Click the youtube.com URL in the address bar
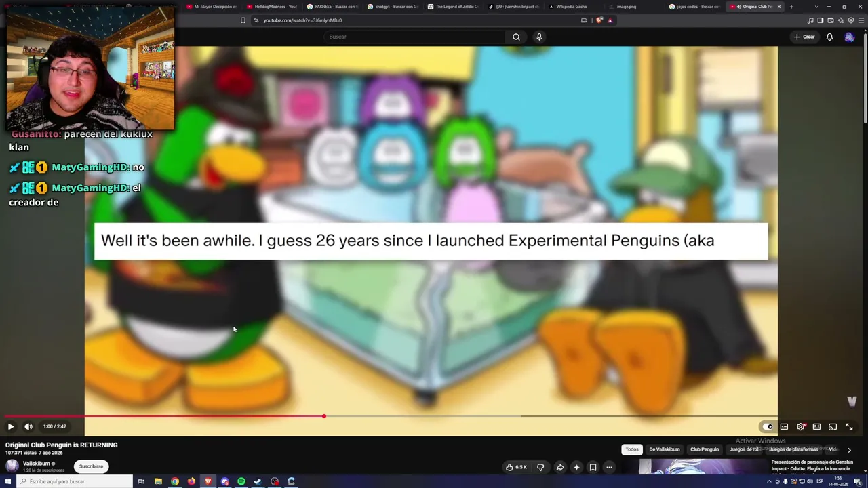 coord(302,20)
